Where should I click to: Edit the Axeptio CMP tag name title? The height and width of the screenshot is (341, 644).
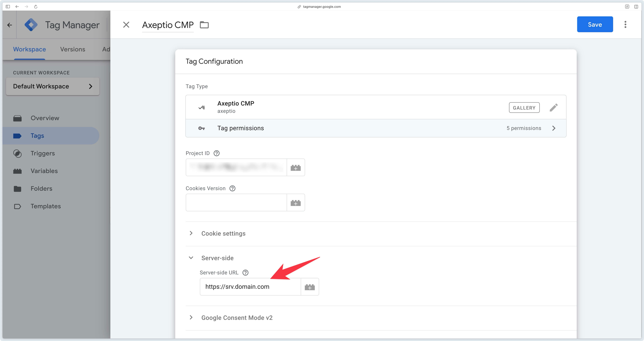(x=168, y=25)
